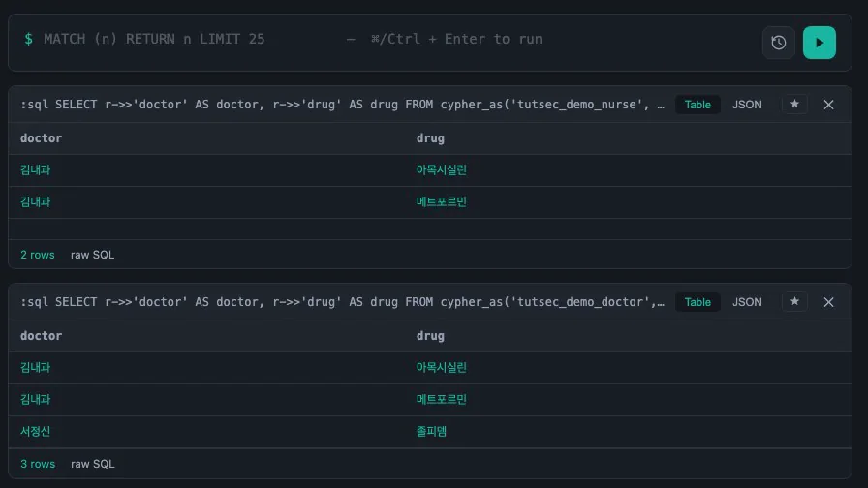868x488 pixels.
Task: Close the tutsec_demo_doctor result panel
Action: [x=828, y=302]
